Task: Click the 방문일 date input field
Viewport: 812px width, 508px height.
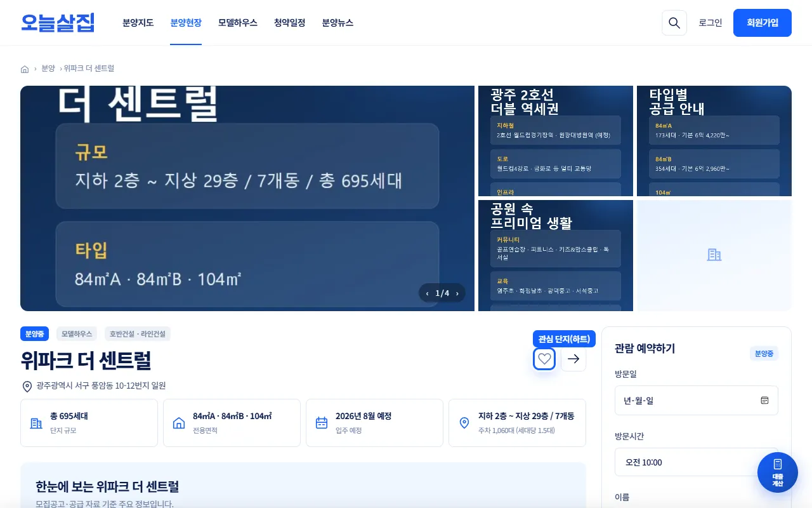Action: click(696, 401)
